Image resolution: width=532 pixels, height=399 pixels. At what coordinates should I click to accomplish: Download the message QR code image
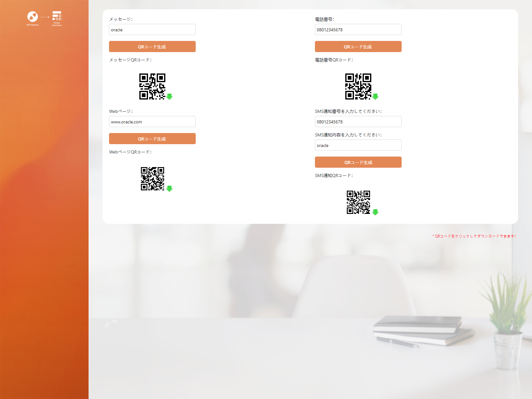click(152, 86)
